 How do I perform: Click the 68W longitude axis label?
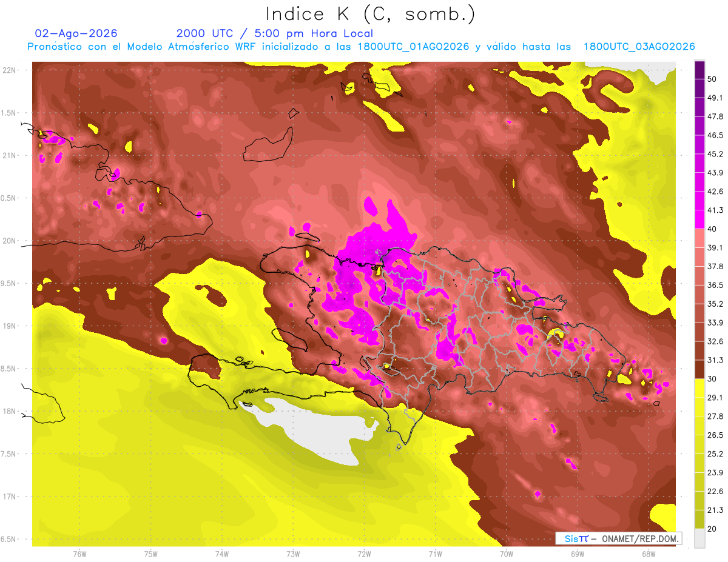click(649, 554)
